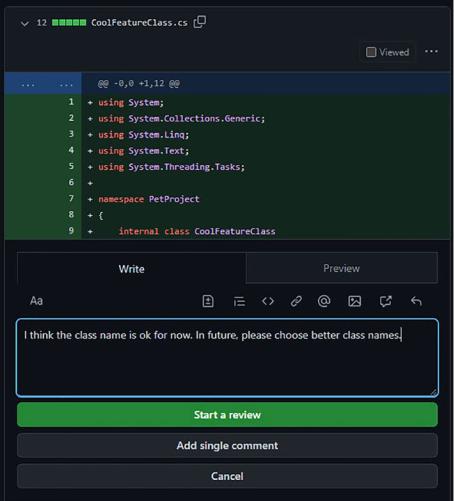Focus the comment text area
454x501 pixels.
[x=227, y=358]
